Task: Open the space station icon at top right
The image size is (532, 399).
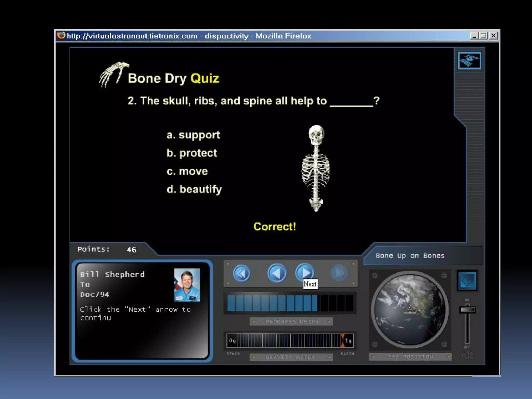Action: tap(469, 61)
